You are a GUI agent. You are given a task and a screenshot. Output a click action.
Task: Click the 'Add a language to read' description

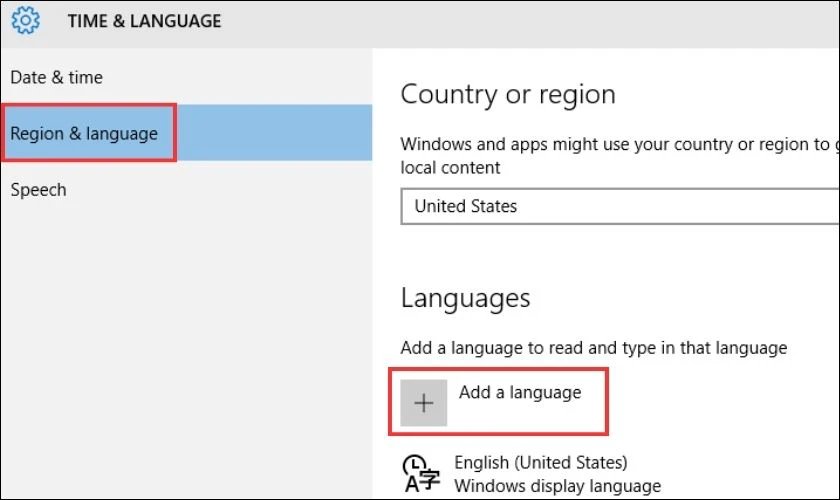click(x=593, y=348)
